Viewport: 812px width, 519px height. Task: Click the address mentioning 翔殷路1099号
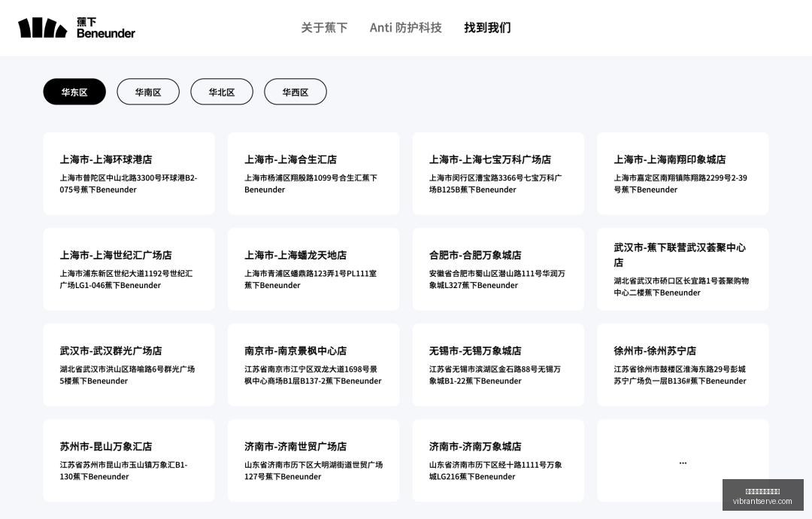pos(311,184)
